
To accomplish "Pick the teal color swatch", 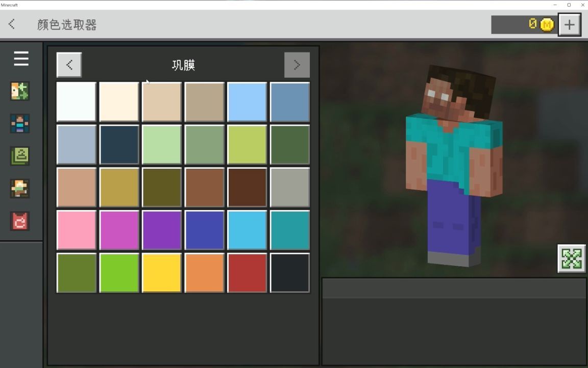I will [x=290, y=230].
